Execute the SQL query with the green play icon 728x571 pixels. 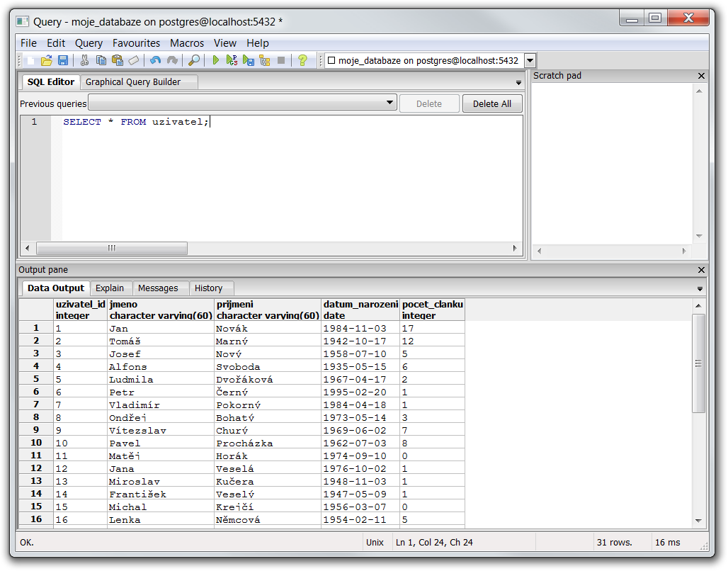tap(216, 60)
